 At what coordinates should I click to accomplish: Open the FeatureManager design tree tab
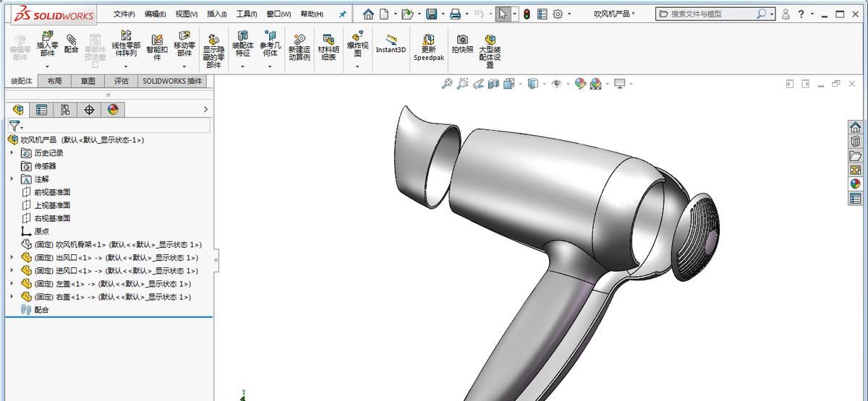click(18, 110)
